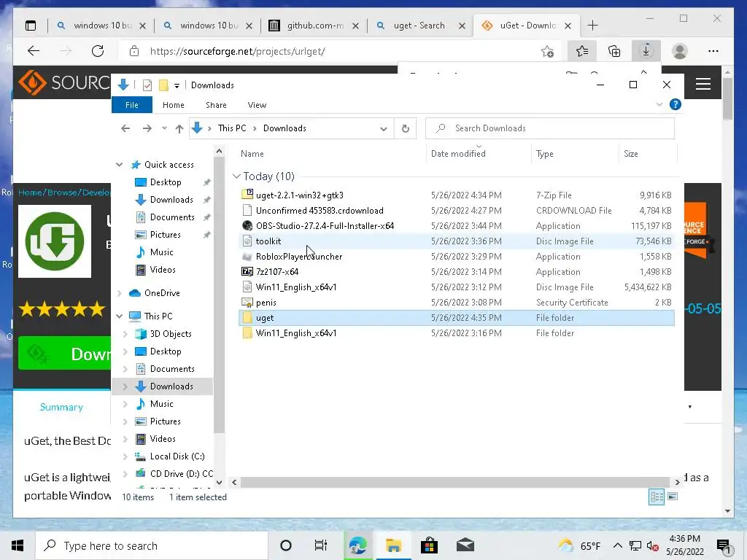The image size is (747, 560).
Task: Select Pictures under Quick access
Action: pos(165,235)
